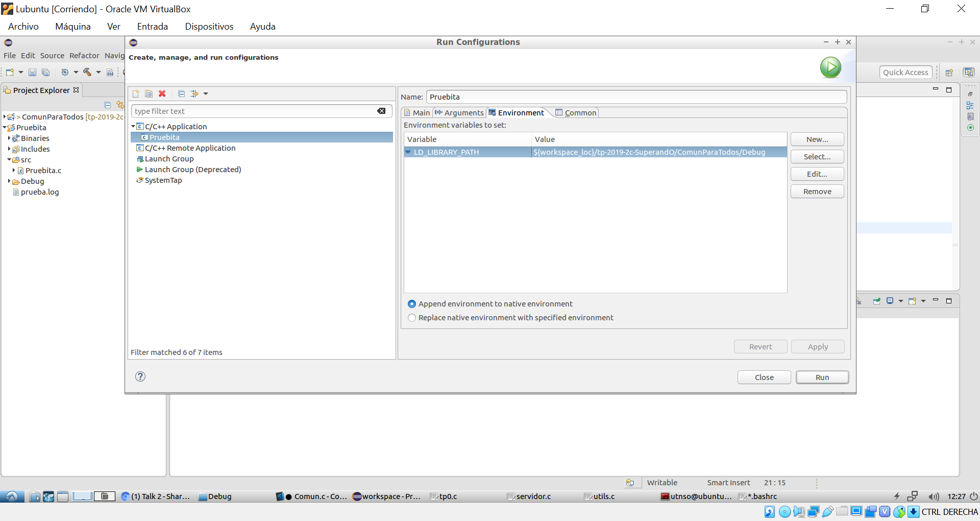This screenshot has height=521, width=980.
Task: Open the help for Run Configurations
Action: point(140,376)
